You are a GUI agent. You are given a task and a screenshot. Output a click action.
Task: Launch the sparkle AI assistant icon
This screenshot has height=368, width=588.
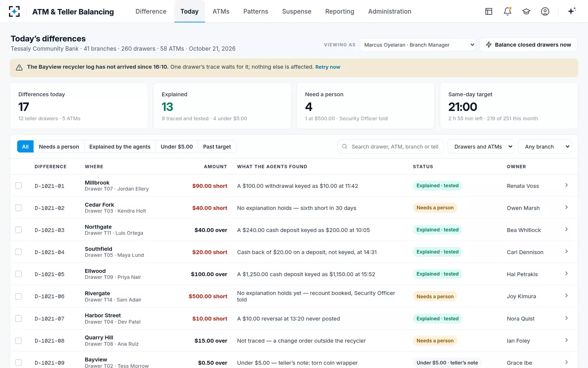572,11
